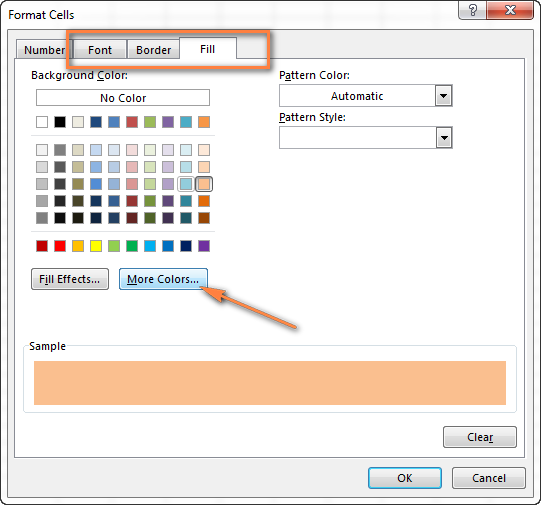Pick orange swatch in top theme row
The height and width of the screenshot is (505, 541).
(x=204, y=122)
